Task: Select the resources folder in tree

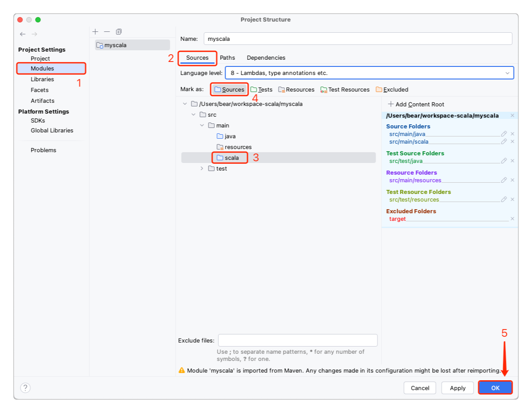Action: 234,147
